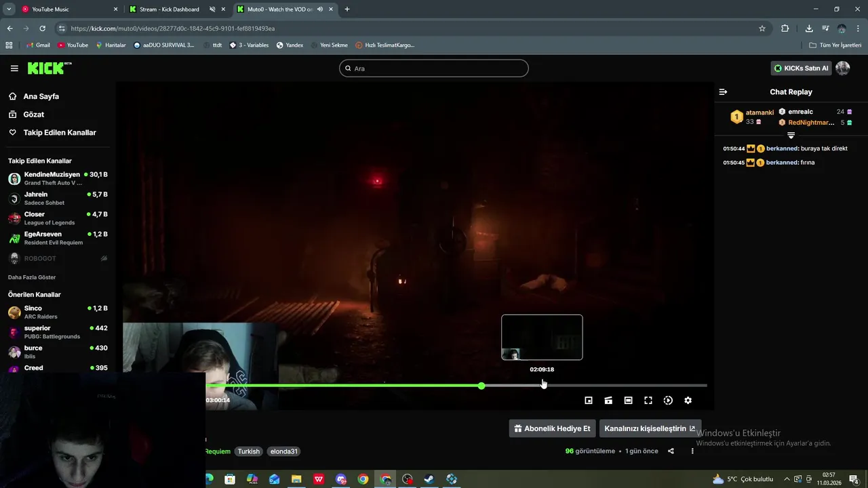The image size is (868, 488).
Task: Open burce channel in recommended list
Action: (x=58, y=352)
